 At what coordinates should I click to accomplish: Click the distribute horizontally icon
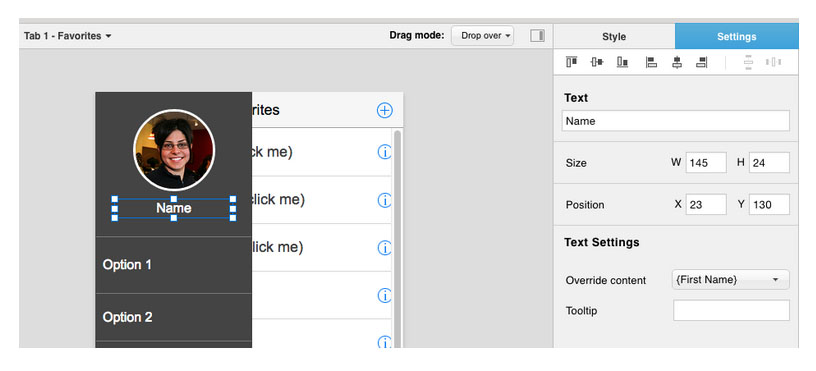(x=773, y=62)
